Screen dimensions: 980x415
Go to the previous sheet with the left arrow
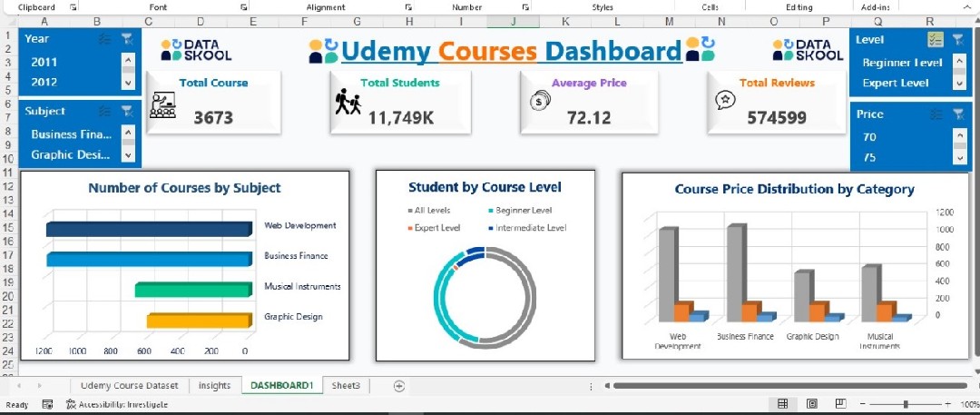[19, 386]
